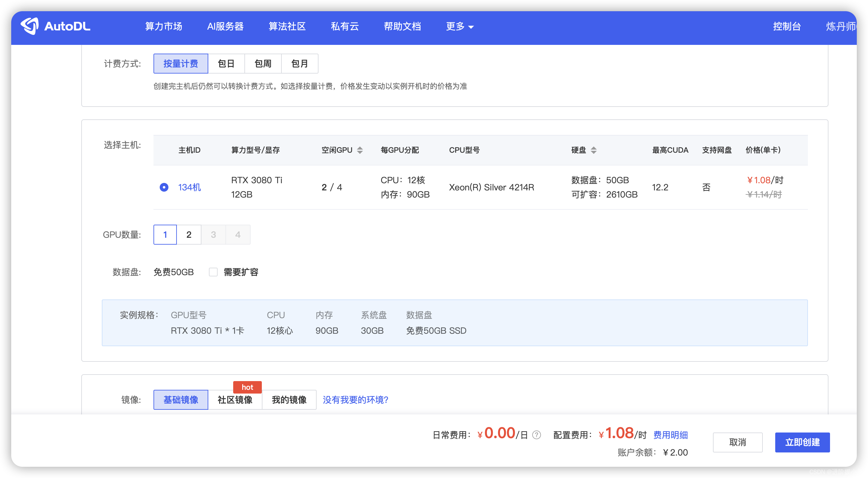Click the 免费50GB SSD spec value
This screenshot has height=478, width=868.
pyautogui.click(x=436, y=331)
